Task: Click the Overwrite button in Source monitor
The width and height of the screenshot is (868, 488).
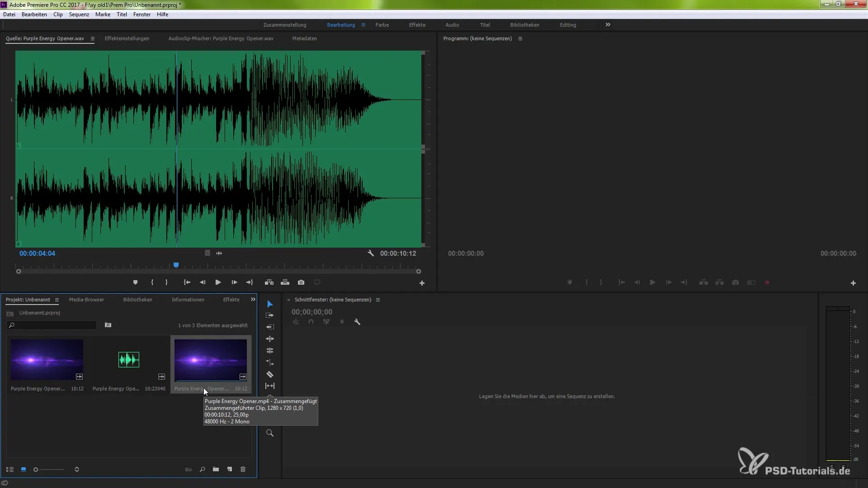Action: click(285, 282)
